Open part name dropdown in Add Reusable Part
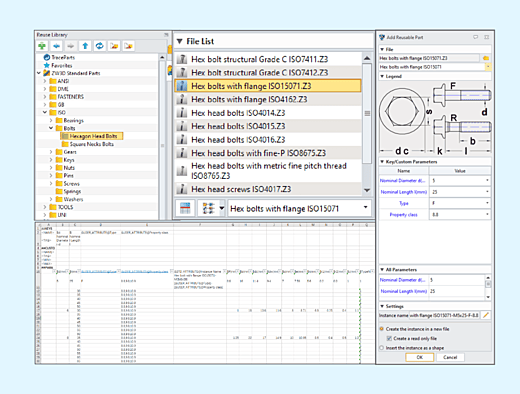Viewport: 520px width, 394px height. (488, 67)
